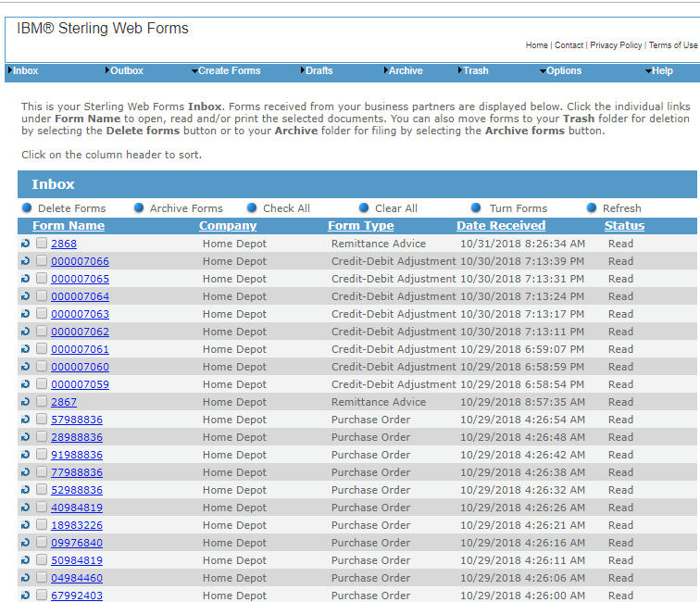Sort by Company column header
The width and height of the screenshot is (700, 602).
click(228, 226)
